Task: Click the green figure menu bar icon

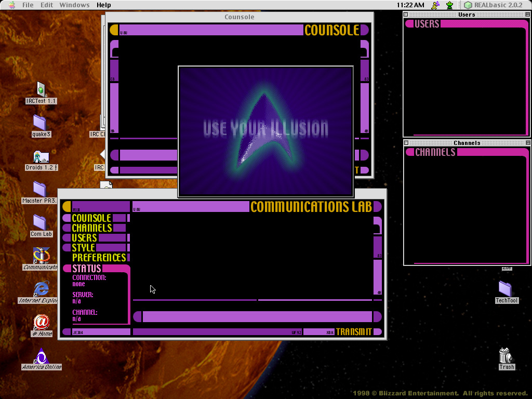Action: point(449,5)
